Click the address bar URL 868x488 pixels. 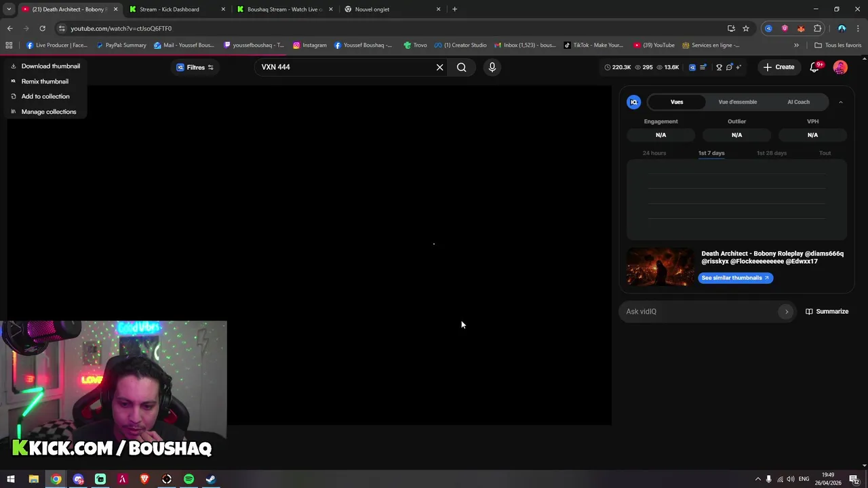point(121,28)
